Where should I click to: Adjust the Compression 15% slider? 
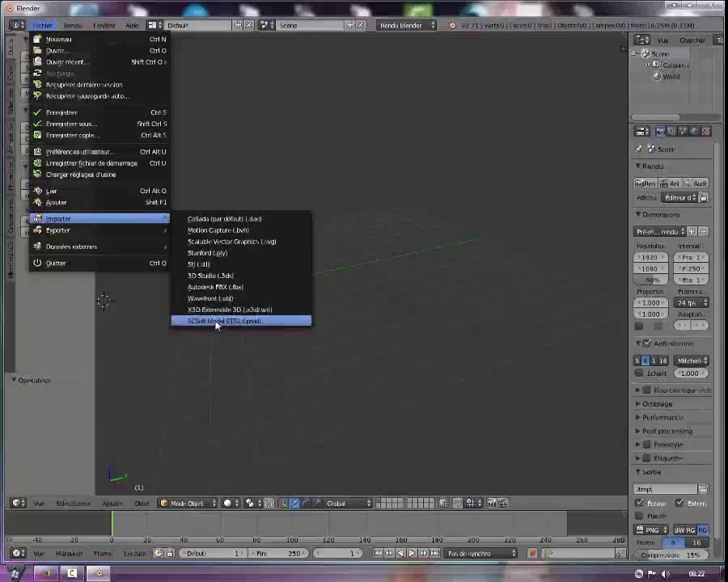[x=671, y=555]
